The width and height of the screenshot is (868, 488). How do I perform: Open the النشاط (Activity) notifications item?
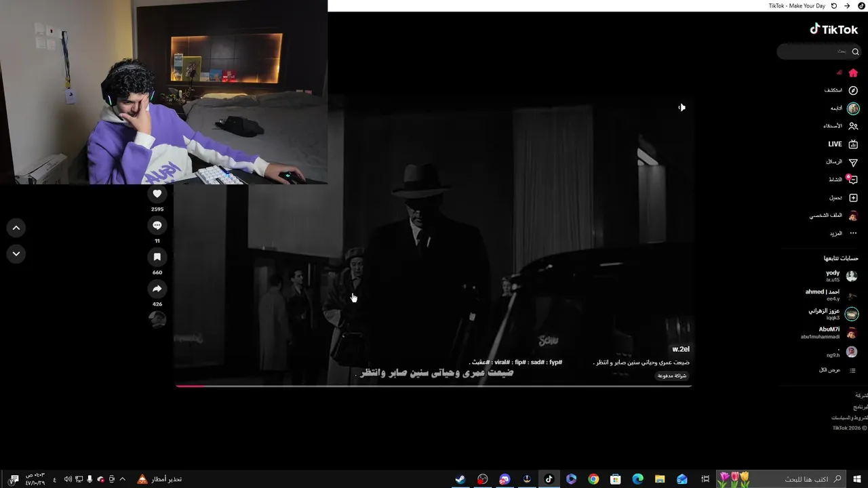[x=843, y=180]
